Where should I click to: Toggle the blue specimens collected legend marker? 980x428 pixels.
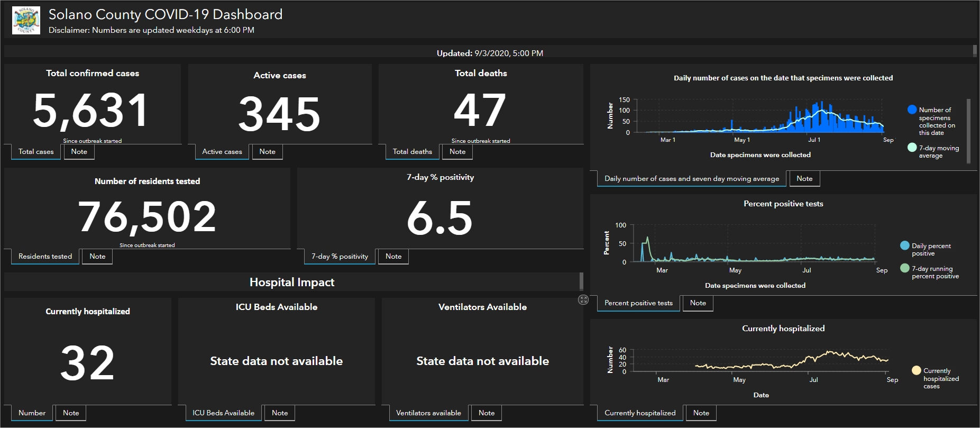[x=912, y=110]
